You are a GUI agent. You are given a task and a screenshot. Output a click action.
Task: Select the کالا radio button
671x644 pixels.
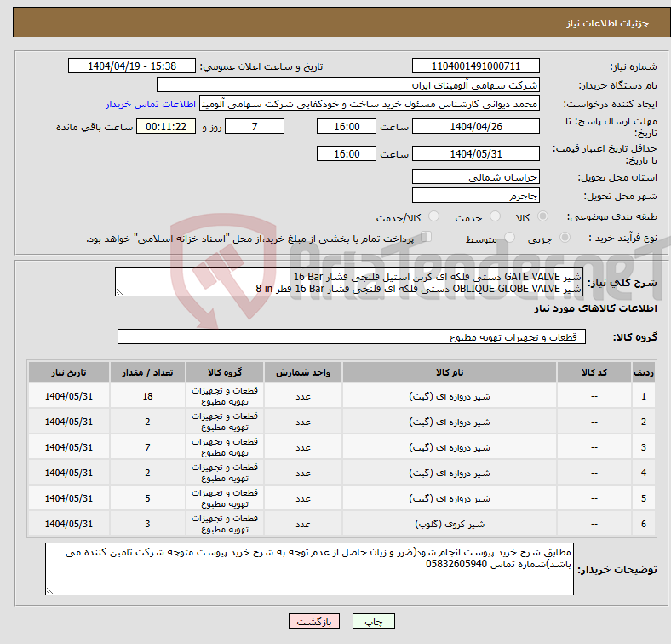tap(542, 216)
